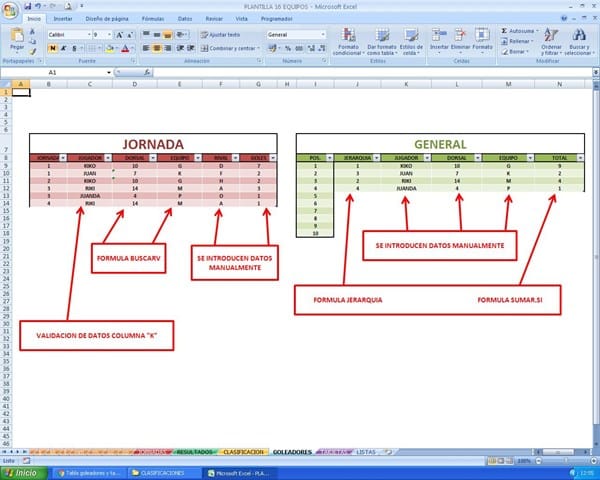Toggle underline S formatting
600x480 pixels.
[x=74, y=48]
